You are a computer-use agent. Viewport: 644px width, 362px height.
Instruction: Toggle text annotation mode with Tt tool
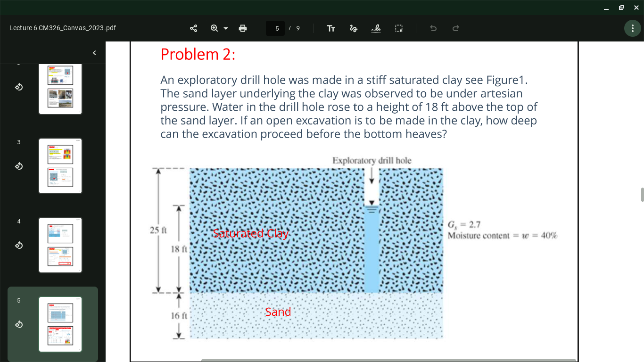[x=331, y=28]
